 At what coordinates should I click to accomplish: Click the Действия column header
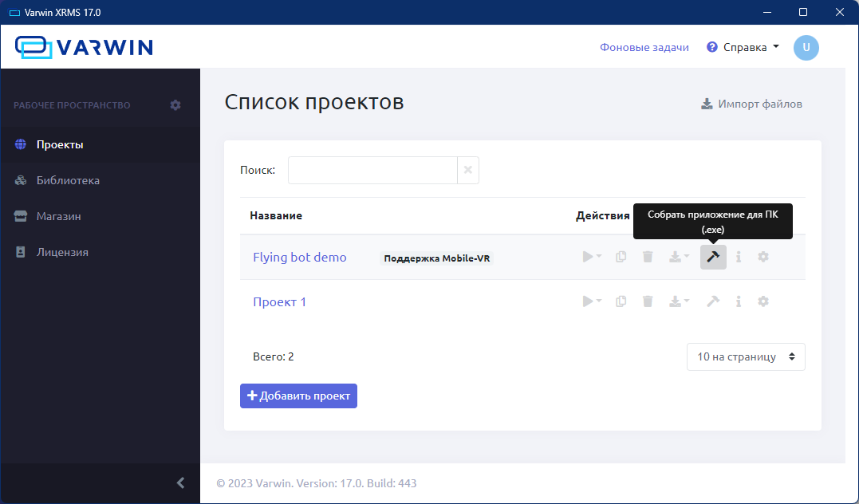(x=603, y=215)
